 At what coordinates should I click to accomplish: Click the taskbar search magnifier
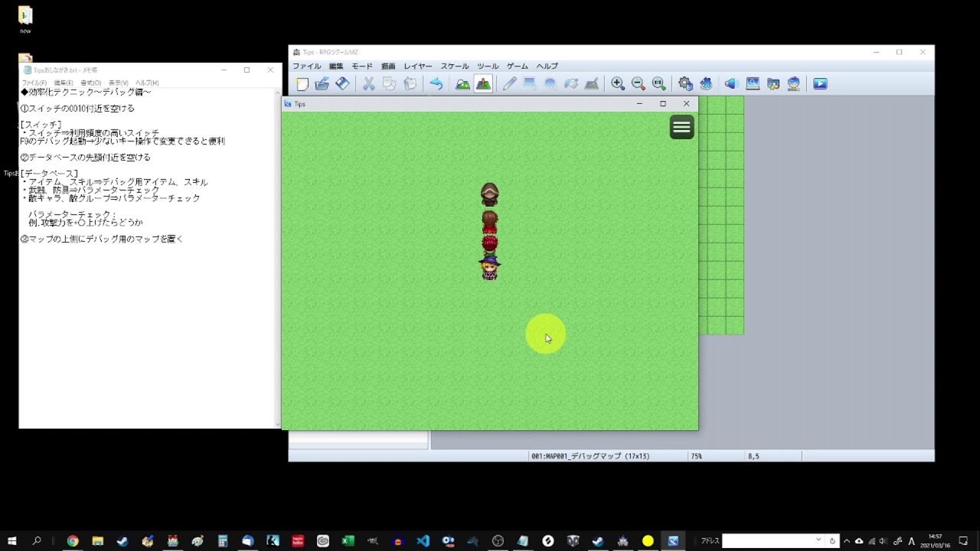[x=37, y=541]
